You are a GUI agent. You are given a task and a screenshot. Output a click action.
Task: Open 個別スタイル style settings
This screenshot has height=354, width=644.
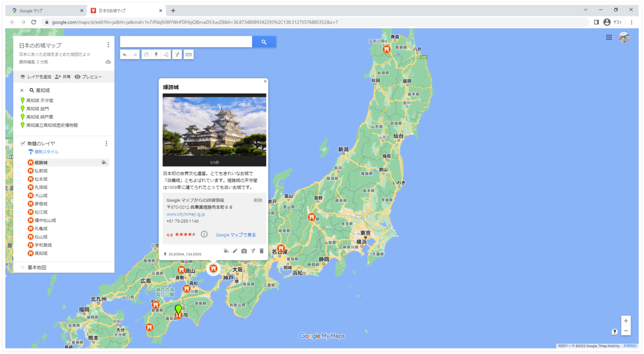44,152
